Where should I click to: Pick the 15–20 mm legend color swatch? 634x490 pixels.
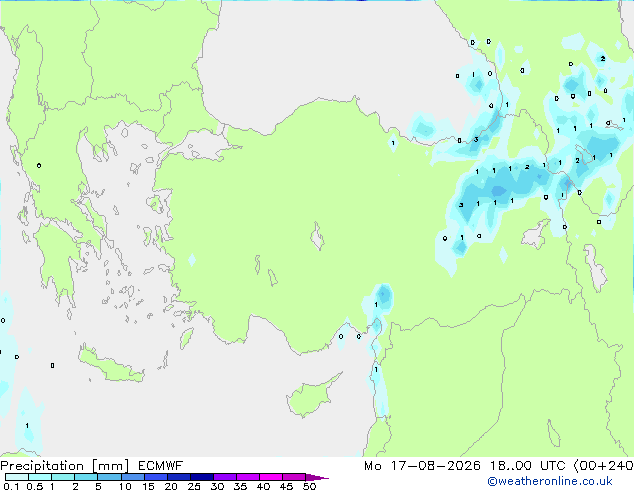click(x=155, y=477)
